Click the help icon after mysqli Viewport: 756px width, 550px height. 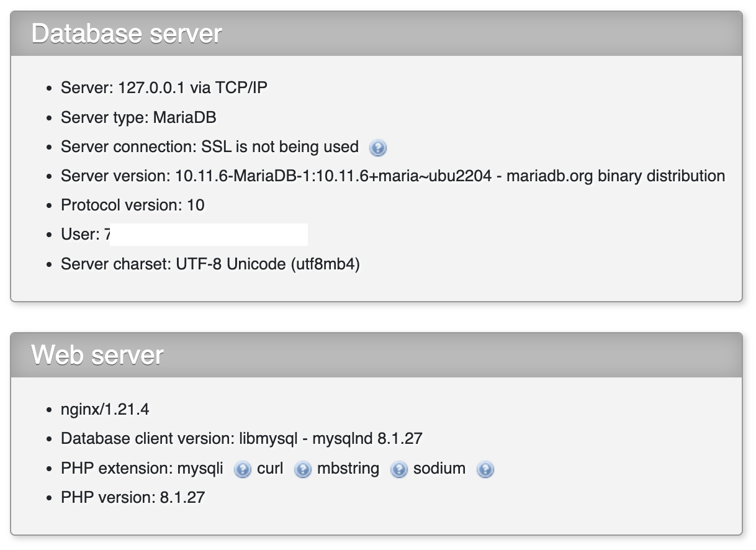pyautogui.click(x=243, y=469)
